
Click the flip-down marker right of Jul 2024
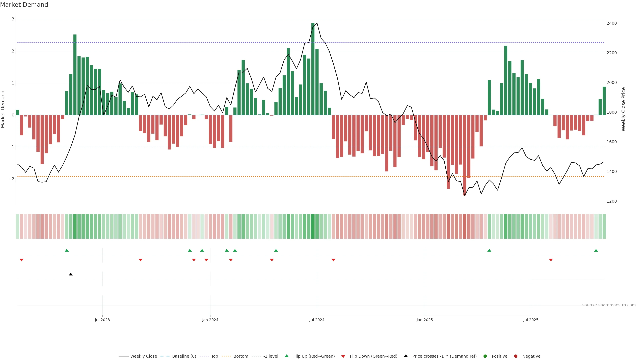click(333, 260)
